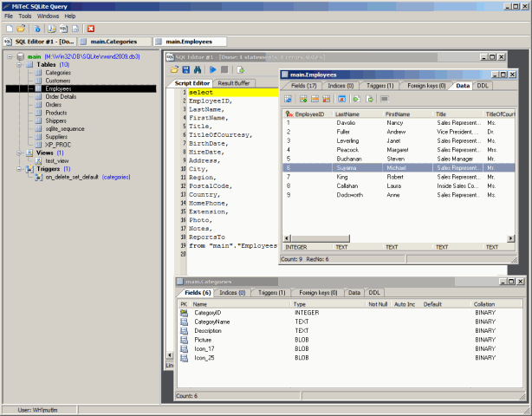
Task: Click the gray stop icon in SQL Editor
Action: [x=224, y=70]
